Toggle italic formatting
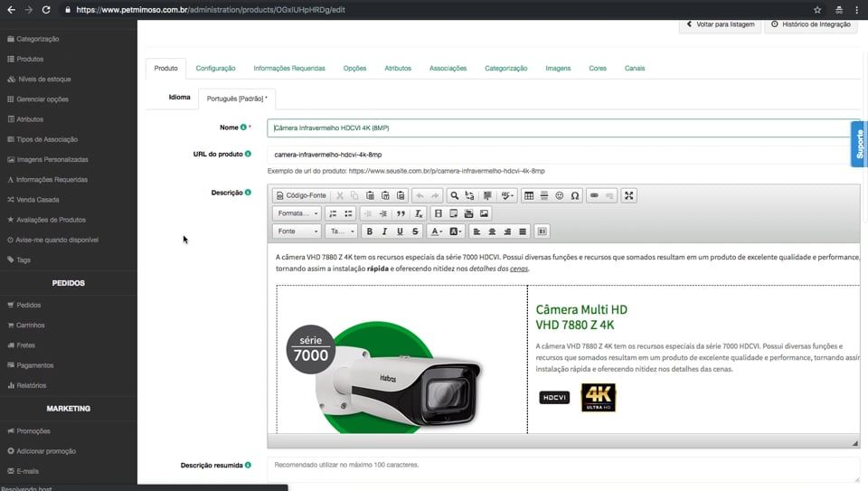868x491 pixels. click(384, 231)
